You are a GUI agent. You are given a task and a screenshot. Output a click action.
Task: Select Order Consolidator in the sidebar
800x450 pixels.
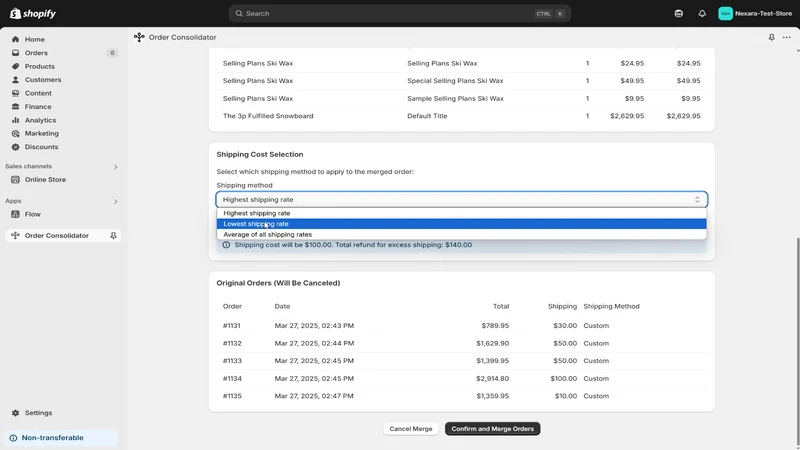(x=57, y=236)
